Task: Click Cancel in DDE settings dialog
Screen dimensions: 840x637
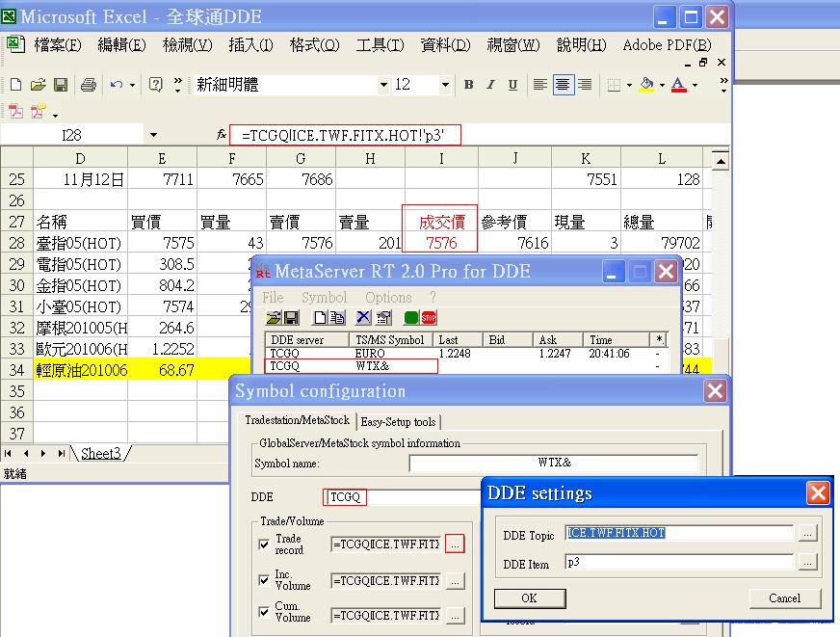Action: click(785, 597)
